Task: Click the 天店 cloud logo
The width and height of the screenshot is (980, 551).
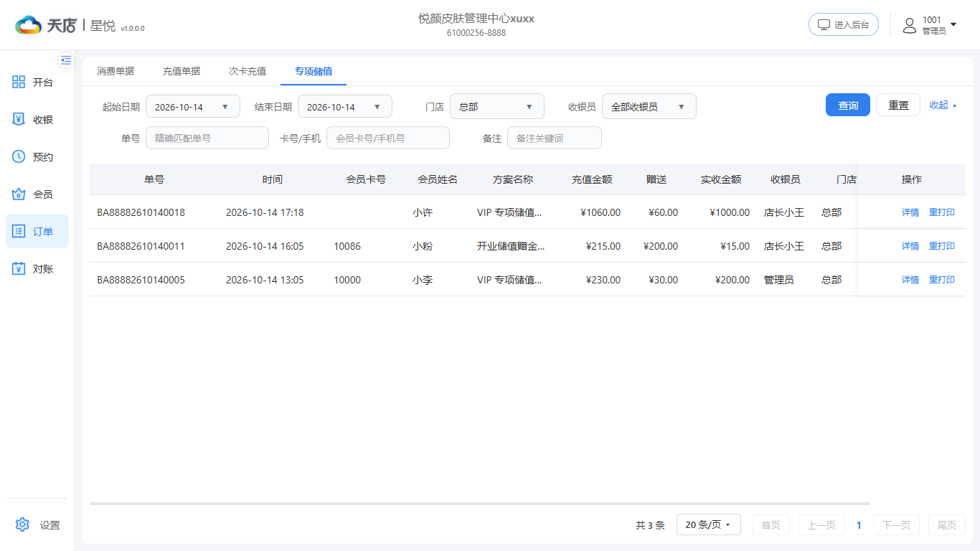Action: 29,26
